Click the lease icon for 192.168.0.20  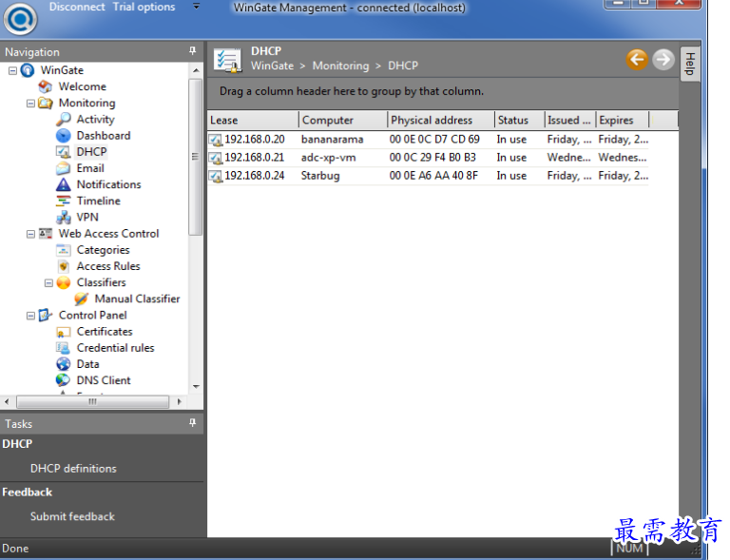point(216,140)
